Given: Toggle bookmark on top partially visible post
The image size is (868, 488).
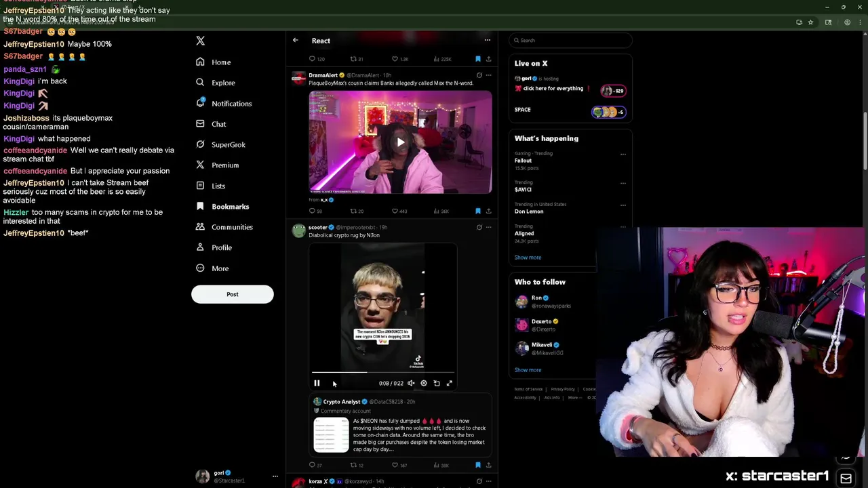Looking at the screenshot, I should [x=478, y=59].
